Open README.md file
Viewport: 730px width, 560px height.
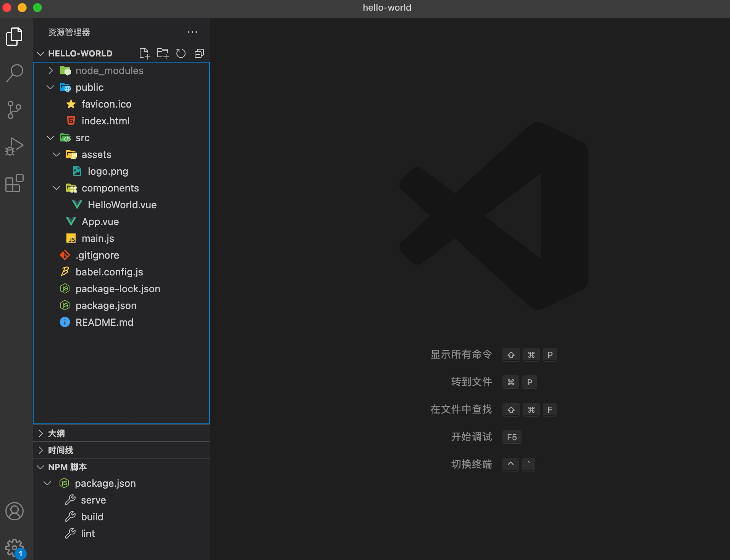pos(104,322)
